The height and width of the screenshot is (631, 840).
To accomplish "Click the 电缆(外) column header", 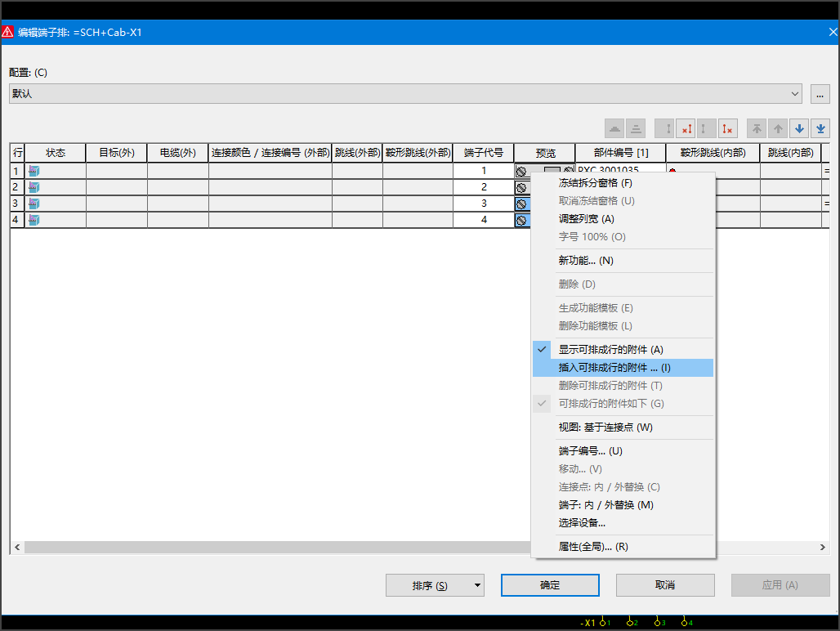I will (x=178, y=153).
